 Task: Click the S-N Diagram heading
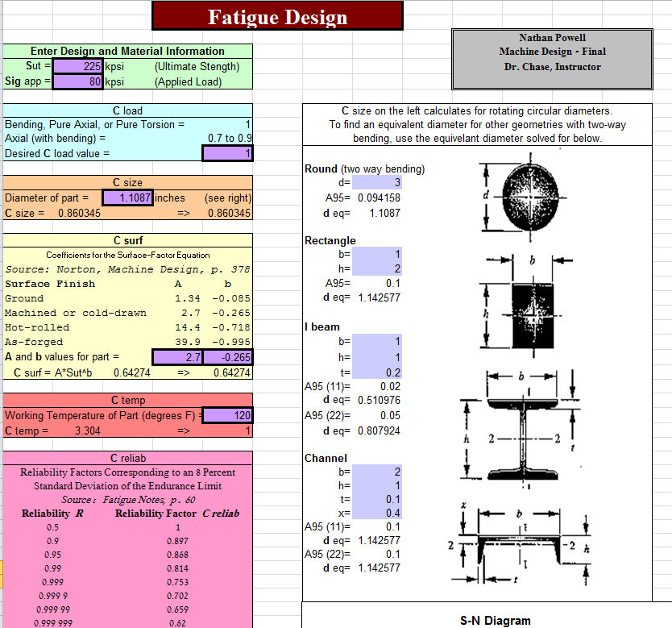495,620
